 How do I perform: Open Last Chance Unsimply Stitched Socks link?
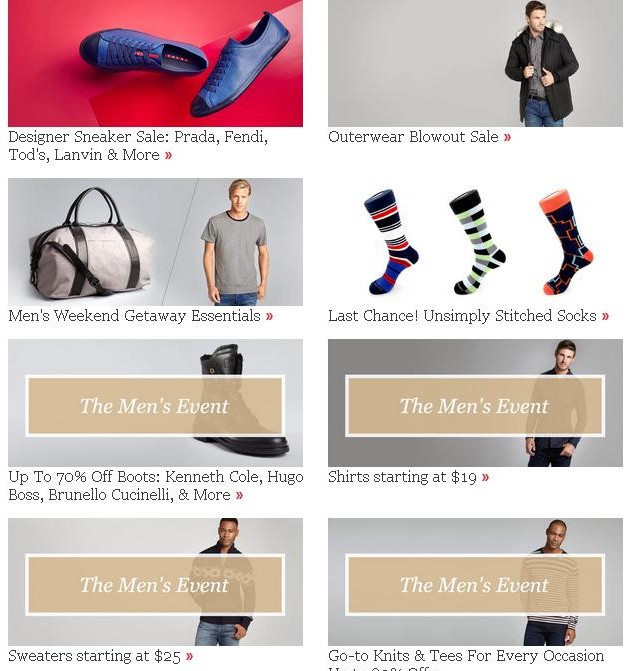pyautogui.click(x=462, y=316)
